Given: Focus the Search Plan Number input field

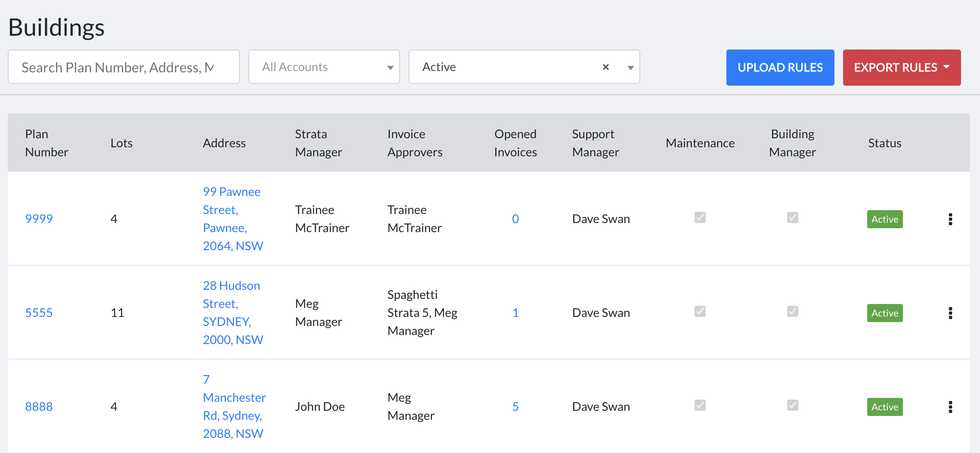Looking at the screenshot, I should click(x=124, y=67).
